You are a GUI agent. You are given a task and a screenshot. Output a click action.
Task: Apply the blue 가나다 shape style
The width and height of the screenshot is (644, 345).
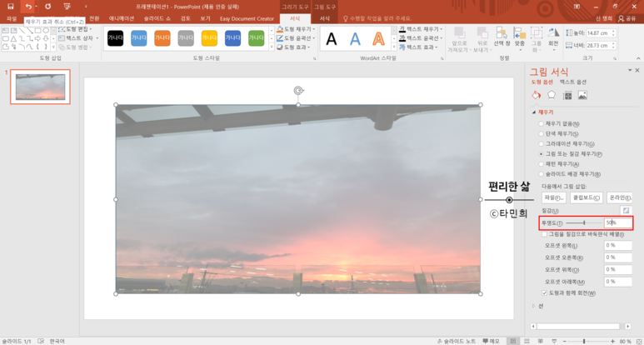click(x=139, y=38)
